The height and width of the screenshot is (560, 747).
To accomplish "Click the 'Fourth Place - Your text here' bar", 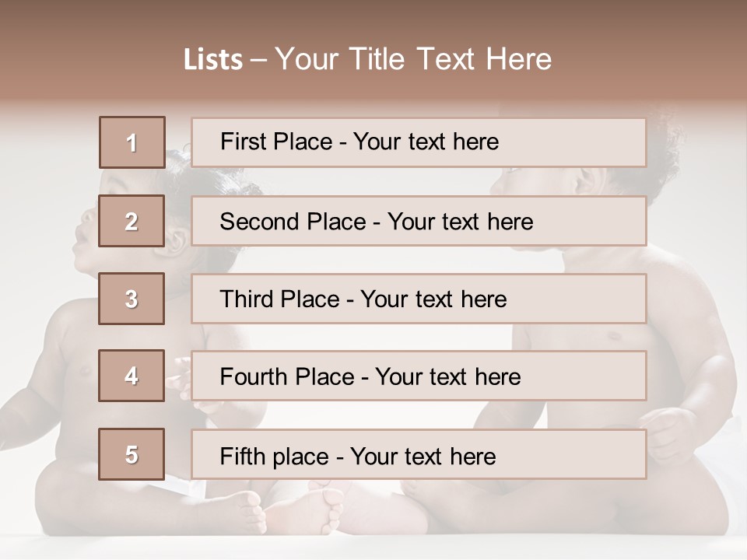I will coord(419,376).
